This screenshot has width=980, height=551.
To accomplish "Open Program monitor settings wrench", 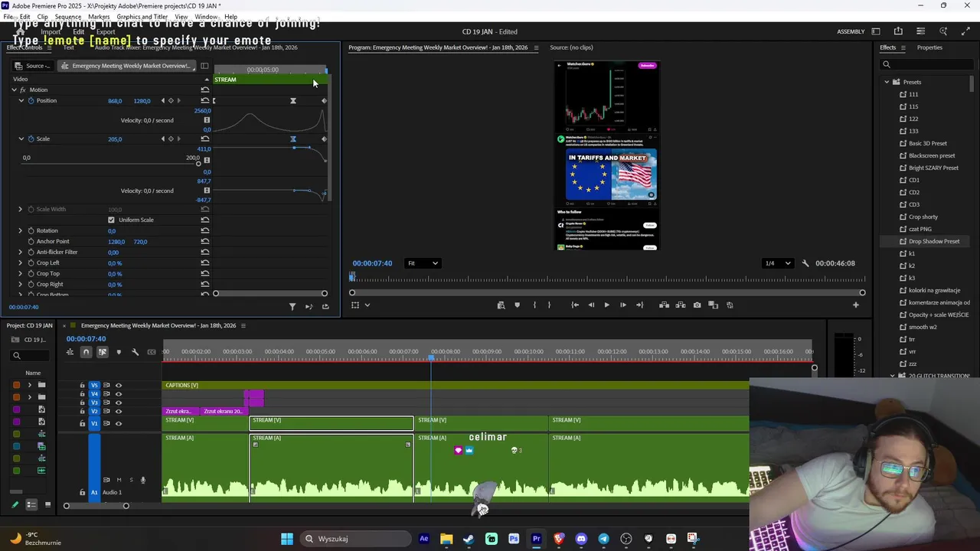I will pos(805,263).
